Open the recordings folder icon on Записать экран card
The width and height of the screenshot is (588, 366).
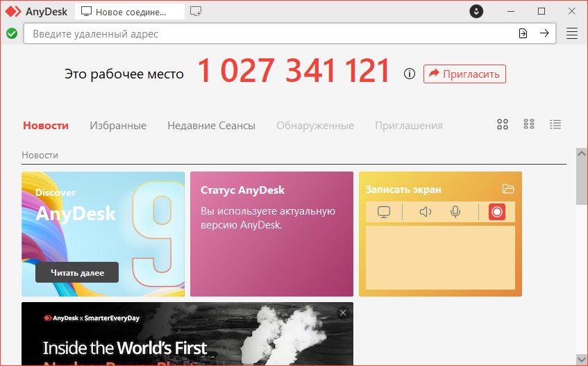pos(508,189)
